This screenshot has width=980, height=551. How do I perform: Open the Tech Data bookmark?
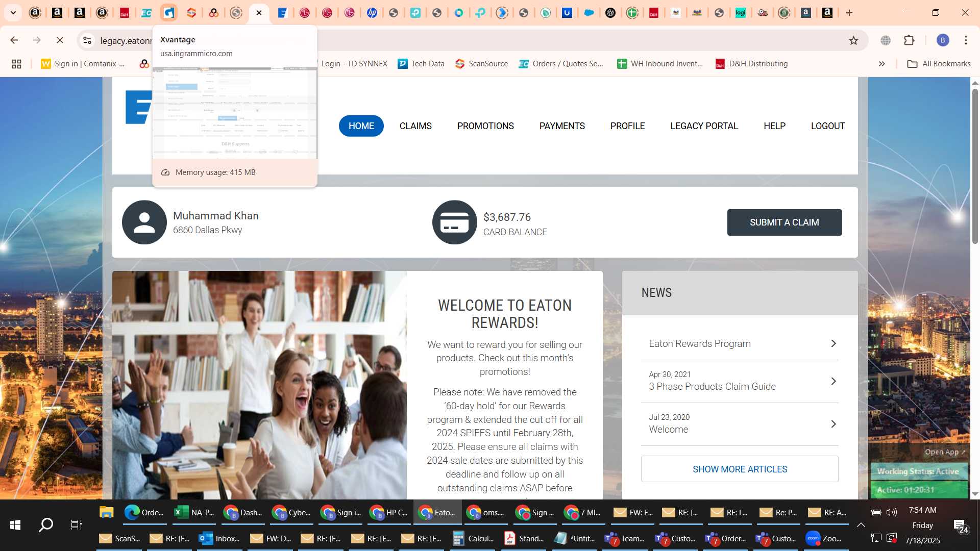click(421, 64)
